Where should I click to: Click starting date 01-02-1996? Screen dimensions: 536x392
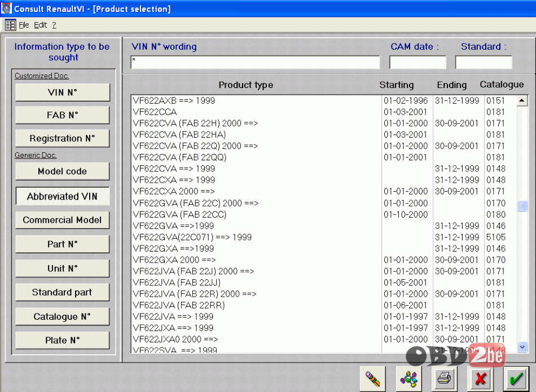click(x=406, y=100)
